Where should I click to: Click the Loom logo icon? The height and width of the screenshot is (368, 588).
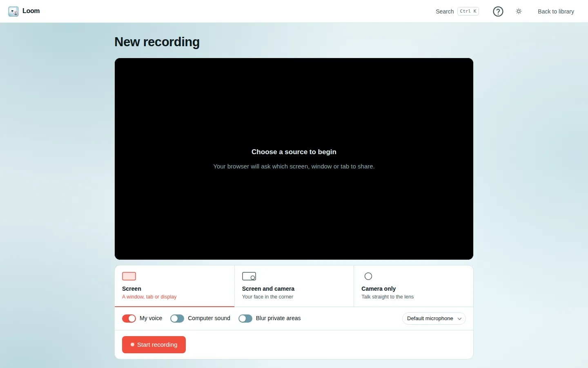[x=13, y=11]
